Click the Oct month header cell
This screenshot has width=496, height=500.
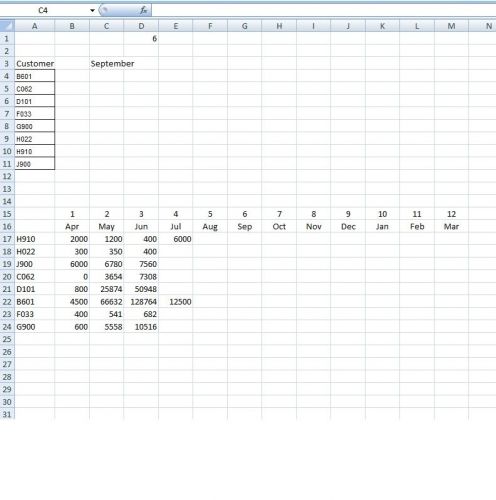pyautogui.click(x=279, y=227)
